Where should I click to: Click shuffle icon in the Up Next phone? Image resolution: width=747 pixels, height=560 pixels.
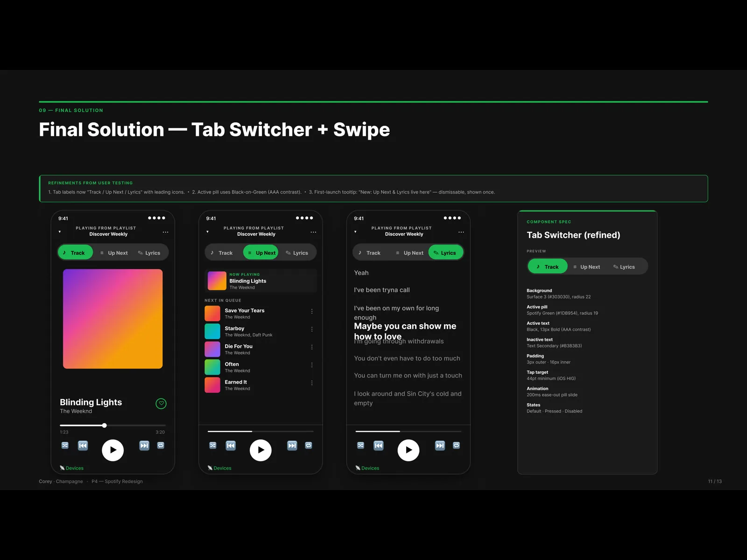(x=213, y=445)
